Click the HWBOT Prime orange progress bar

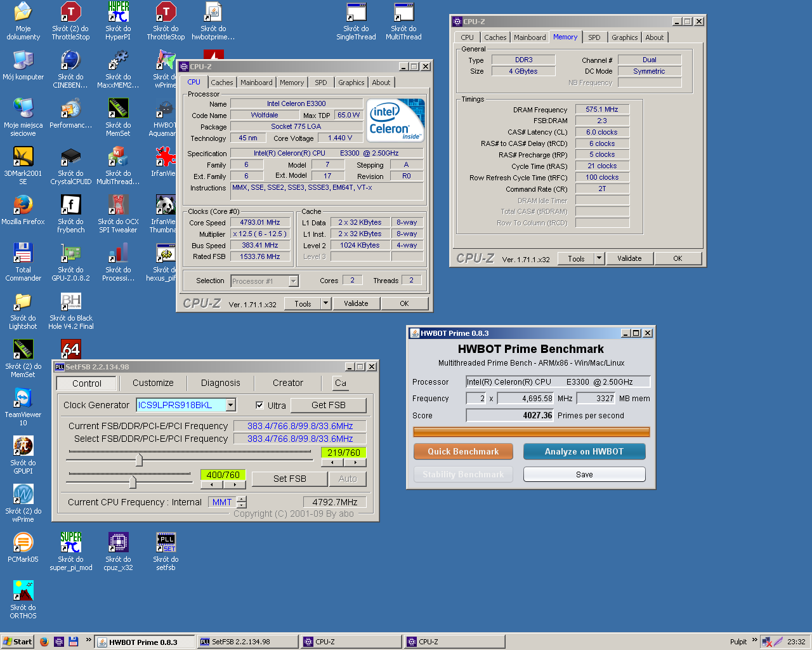532,432
